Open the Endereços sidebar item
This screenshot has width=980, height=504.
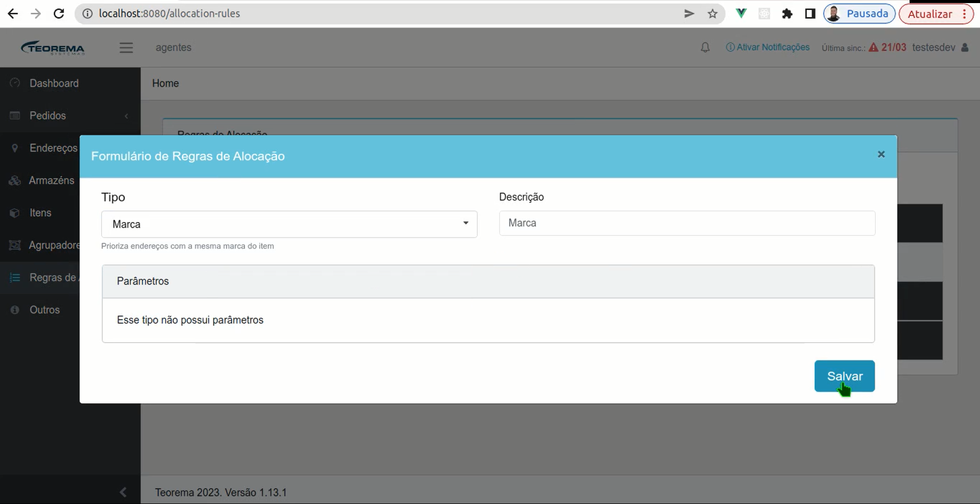[53, 148]
